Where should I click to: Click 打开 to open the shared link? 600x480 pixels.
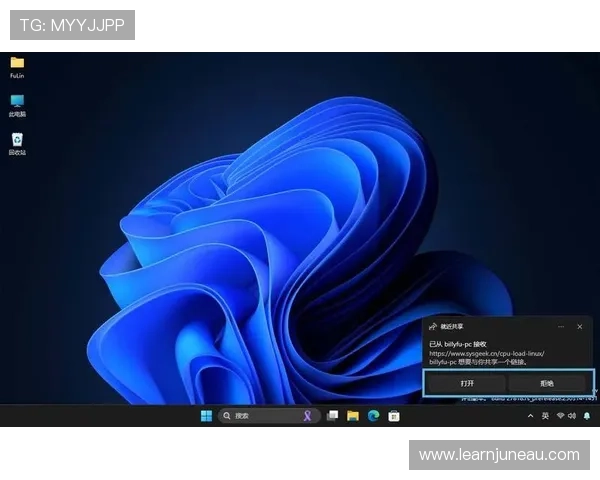click(x=467, y=383)
